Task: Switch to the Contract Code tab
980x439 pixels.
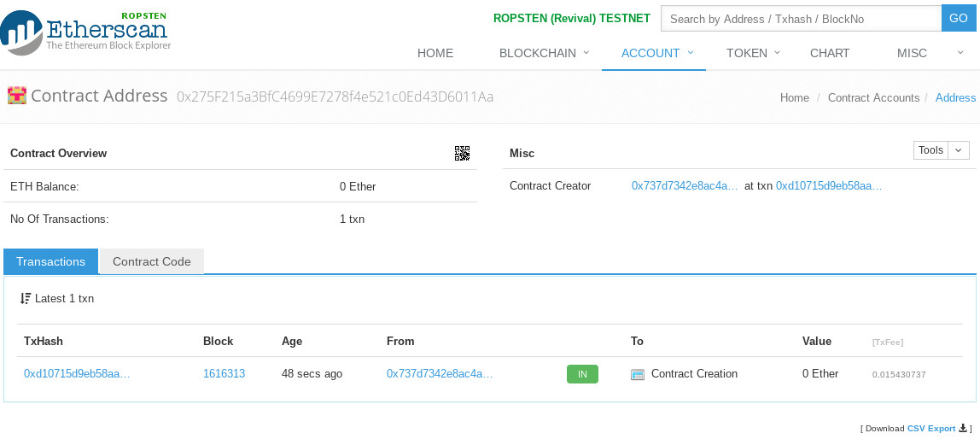Action: 152,261
